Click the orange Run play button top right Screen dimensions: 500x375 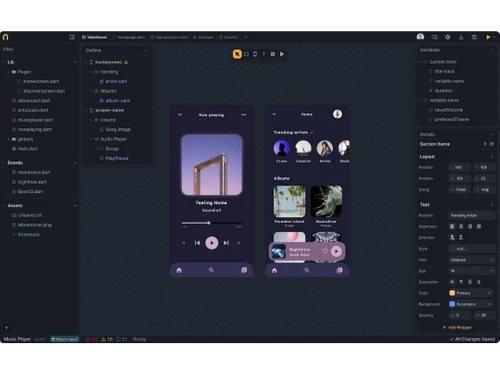(x=488, y=37)
